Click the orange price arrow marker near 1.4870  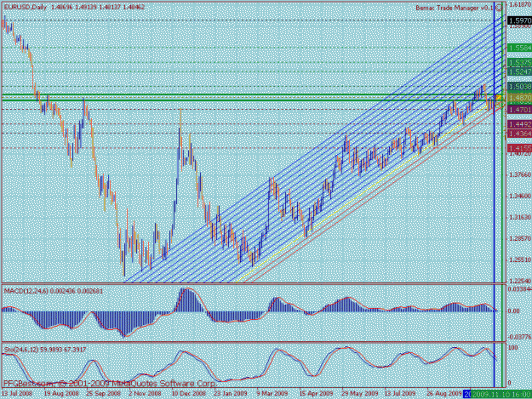pyautogui.click(x=499, y=97)
